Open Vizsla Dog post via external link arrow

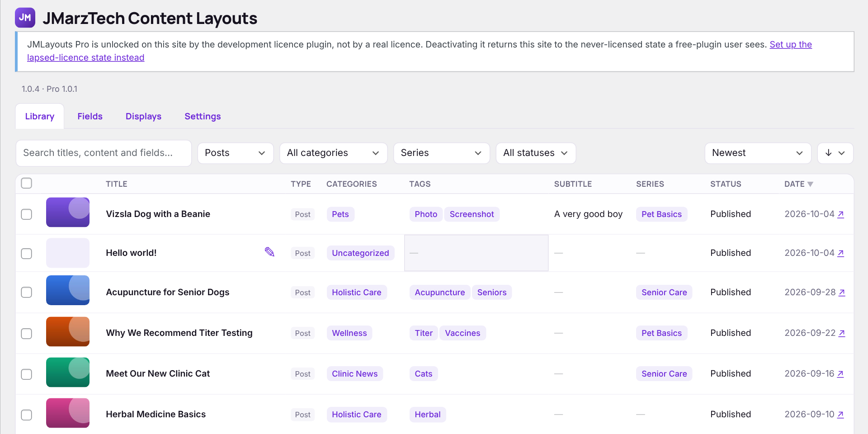click(x=840, y=214)
